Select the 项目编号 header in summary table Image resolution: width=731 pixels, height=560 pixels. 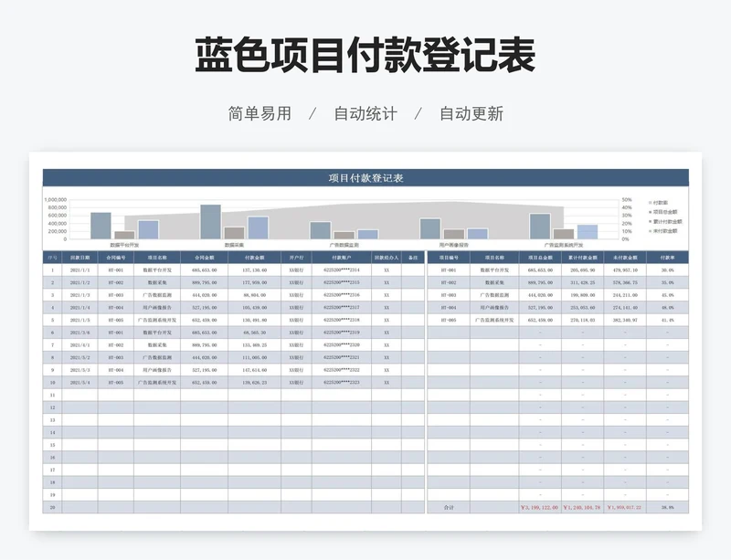pyautogui.click(x=448, y=258)
